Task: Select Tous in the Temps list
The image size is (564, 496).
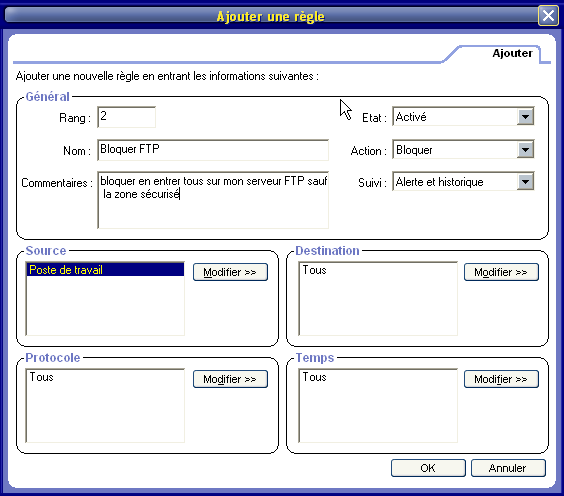Action: 314,377
